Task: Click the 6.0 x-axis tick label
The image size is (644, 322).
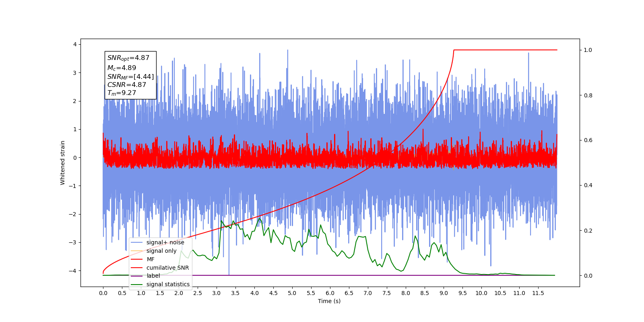Action: [x=330, y=293]
